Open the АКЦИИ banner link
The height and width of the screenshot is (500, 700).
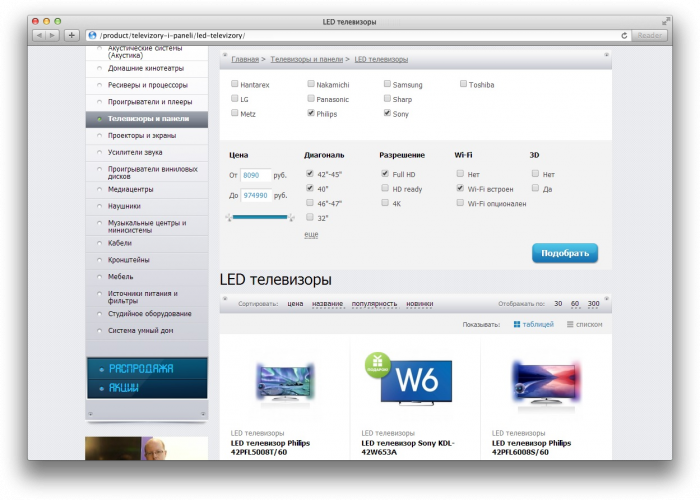147,388
